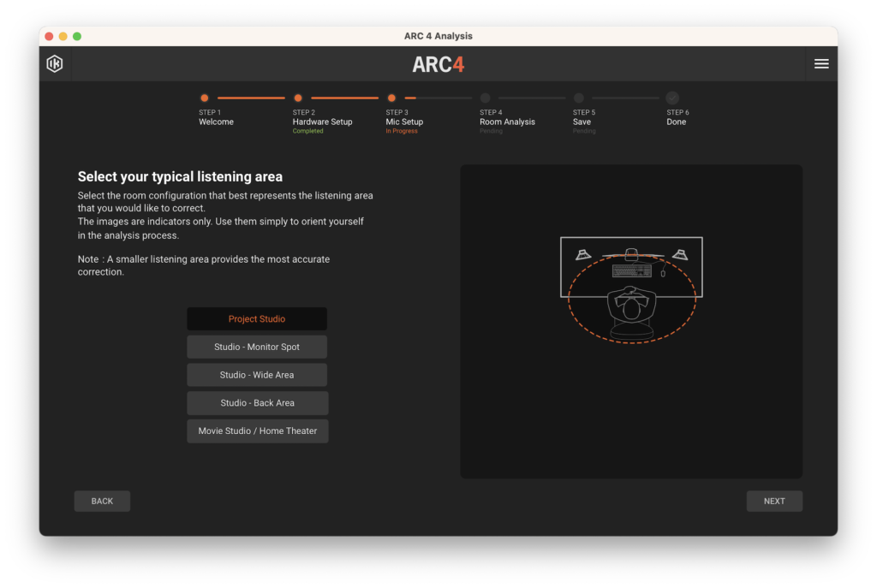The height and width of the screenshot is (588, 877).
Task: Click the Step 6 Done checkmark icon
Action: pos(672,98)
